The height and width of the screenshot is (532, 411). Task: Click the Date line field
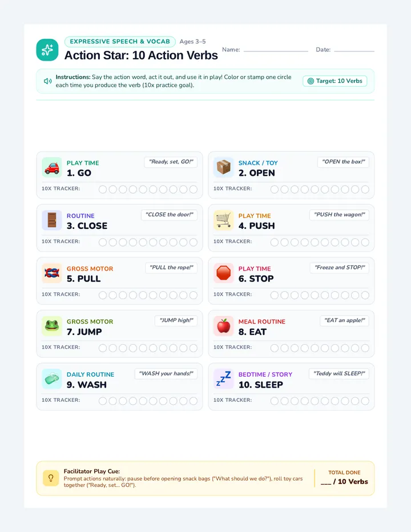tap(354, 50)
